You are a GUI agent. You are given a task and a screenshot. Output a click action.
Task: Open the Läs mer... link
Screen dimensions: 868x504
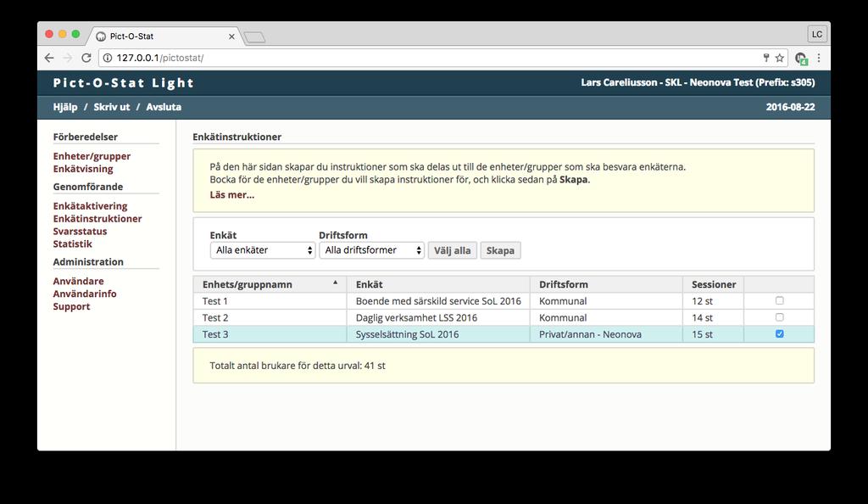232,194
